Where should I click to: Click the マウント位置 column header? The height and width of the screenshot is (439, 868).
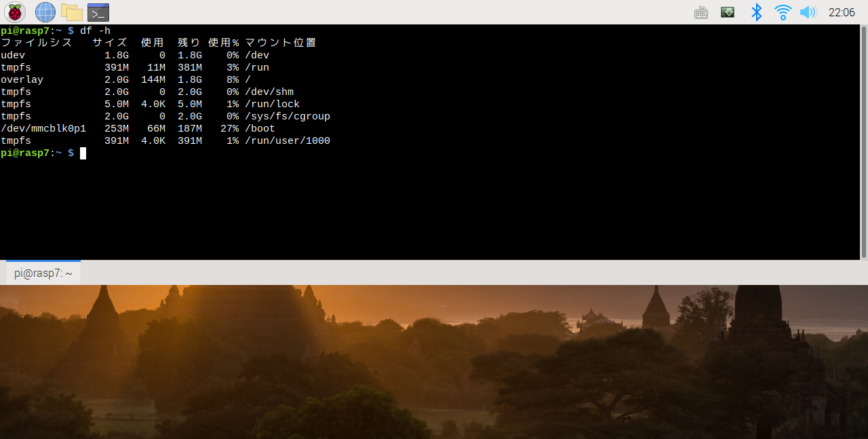[281, 43]
